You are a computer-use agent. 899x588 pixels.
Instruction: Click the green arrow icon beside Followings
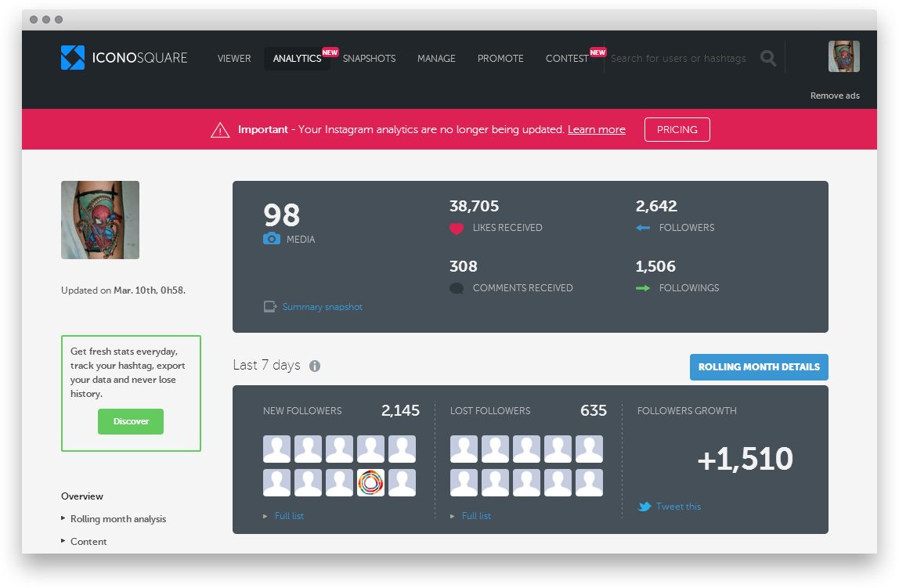644,288
